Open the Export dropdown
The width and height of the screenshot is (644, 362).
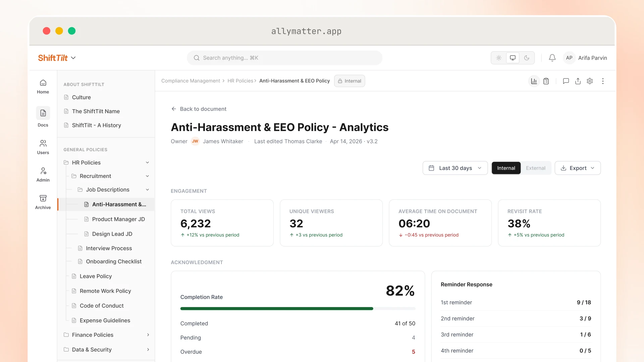(578, 168)
